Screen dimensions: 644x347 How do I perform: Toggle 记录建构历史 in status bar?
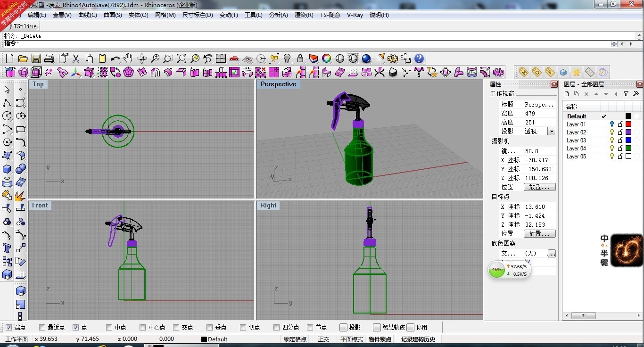(x=418, y=339)
